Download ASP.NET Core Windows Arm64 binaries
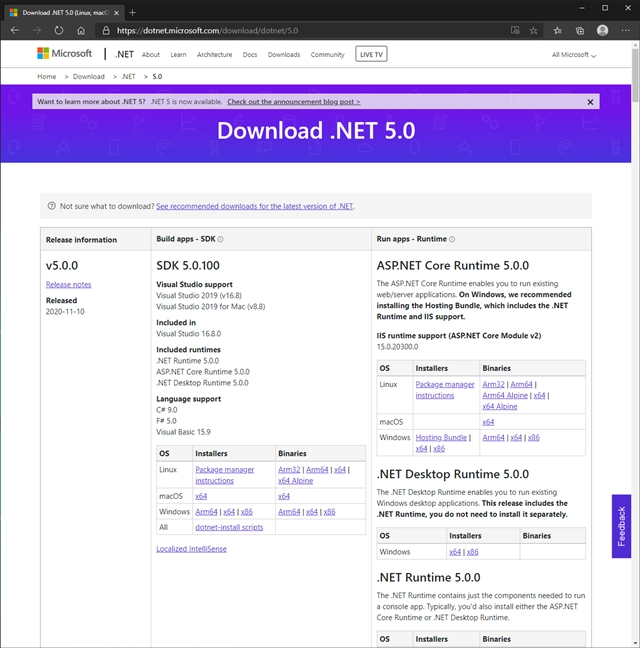 [x=493, y=437]
